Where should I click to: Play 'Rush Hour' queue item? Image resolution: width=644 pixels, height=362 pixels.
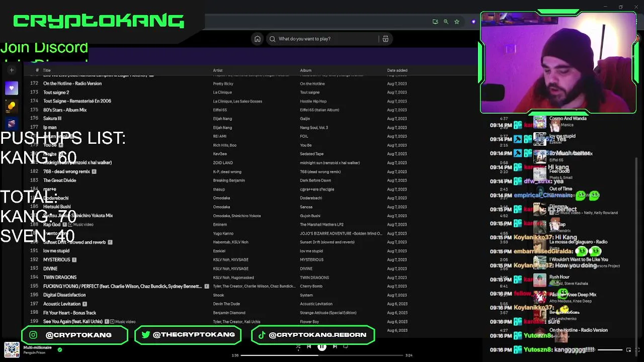coord(559,277)
